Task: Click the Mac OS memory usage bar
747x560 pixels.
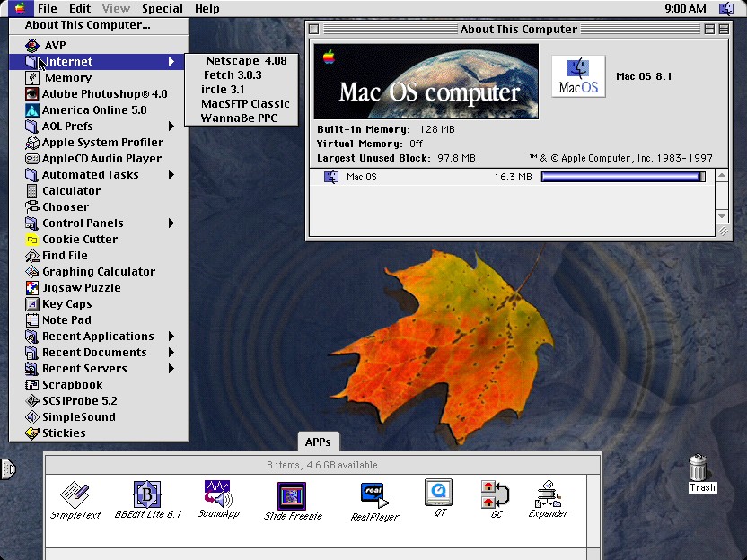Action: [x=623, y=177]
